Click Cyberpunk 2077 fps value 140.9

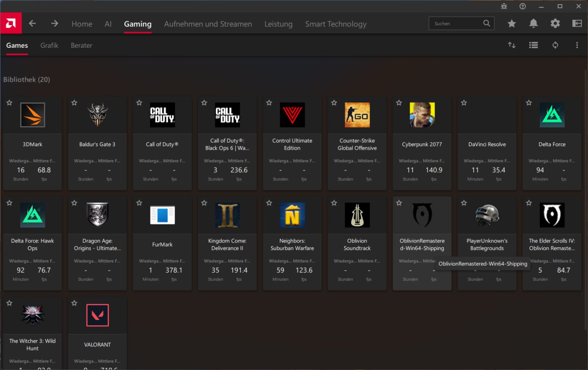click(x=434, y=170)
